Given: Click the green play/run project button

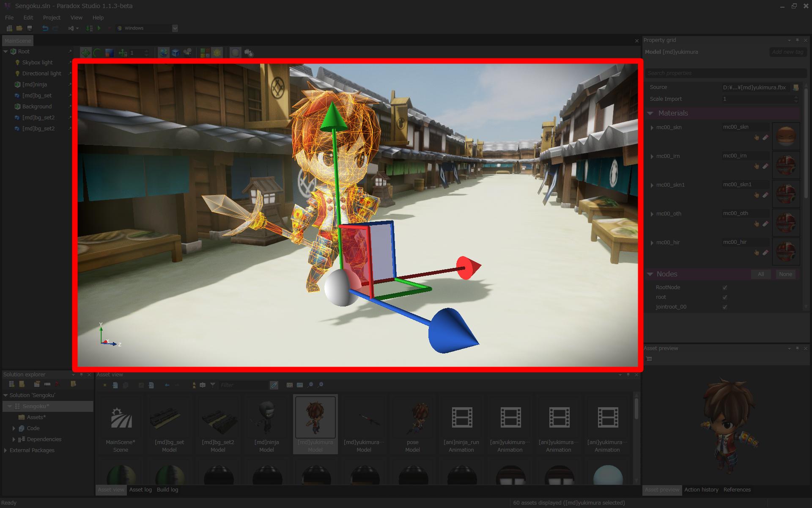Looking at the screenshot, I should tap(99, 28).
